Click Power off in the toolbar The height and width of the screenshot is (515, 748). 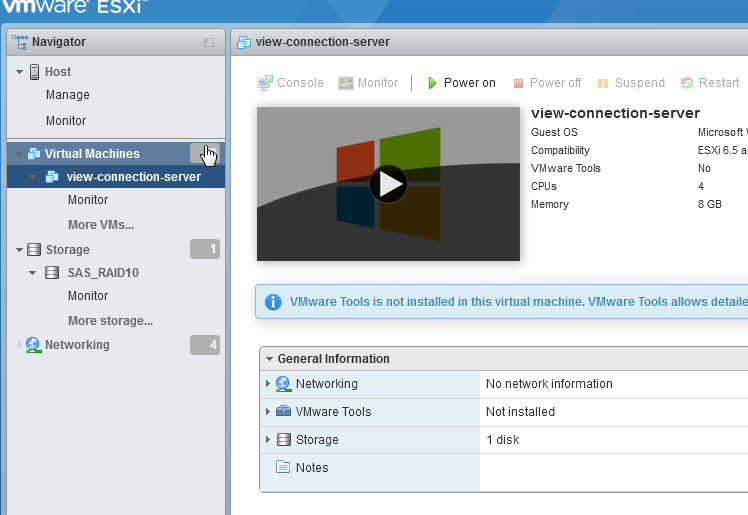tap(547, 83)
